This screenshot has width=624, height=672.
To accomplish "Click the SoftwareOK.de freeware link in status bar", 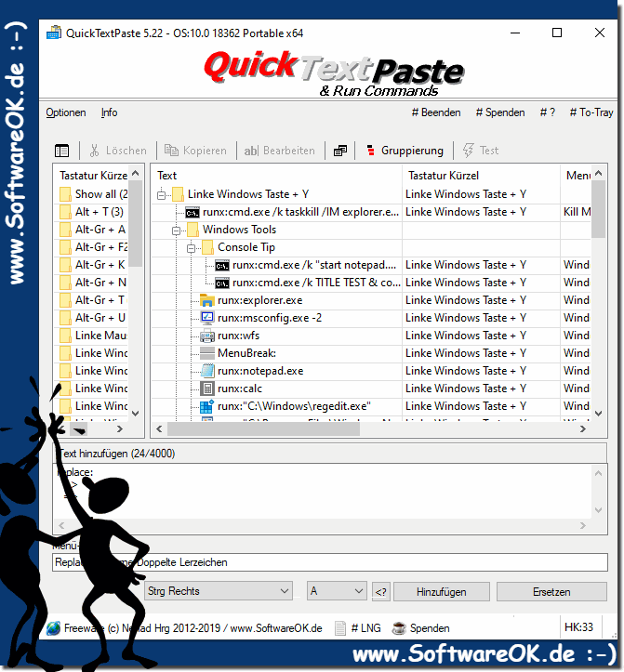I will tap(185, 628).
